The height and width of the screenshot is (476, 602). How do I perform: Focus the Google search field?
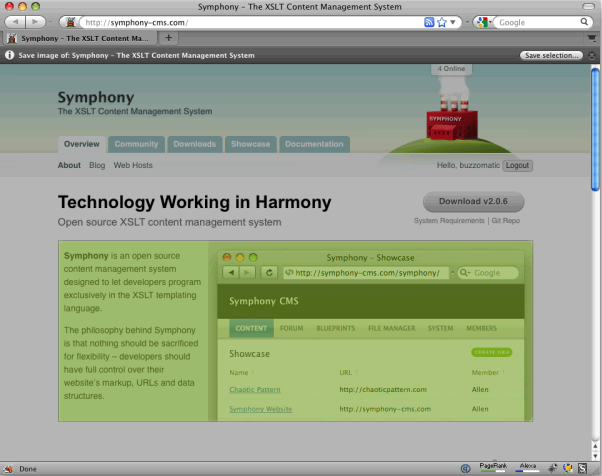[x=538, y=22]
